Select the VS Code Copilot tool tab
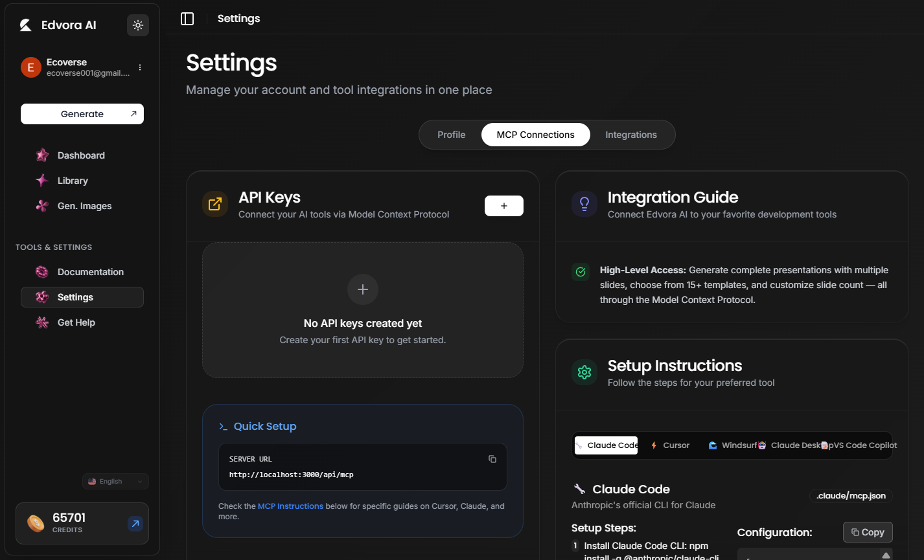The width and height of the screenshot is (924, 560). [860, 445]
